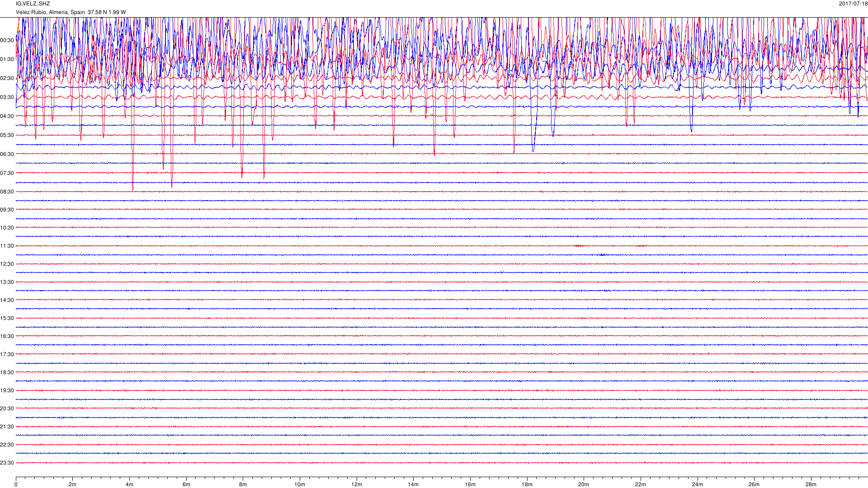
Task: Select the 06:30 time row label
Action: click(7, 154)
